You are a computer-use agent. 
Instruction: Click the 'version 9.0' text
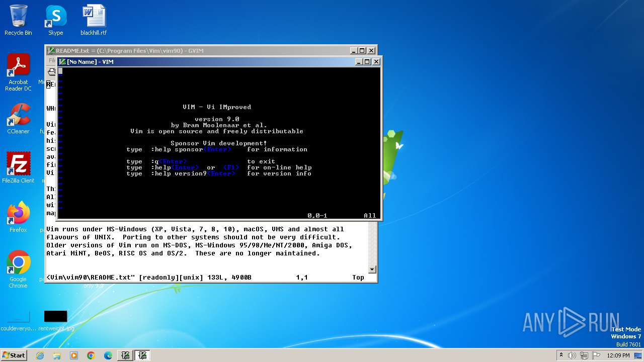[217, 119]
